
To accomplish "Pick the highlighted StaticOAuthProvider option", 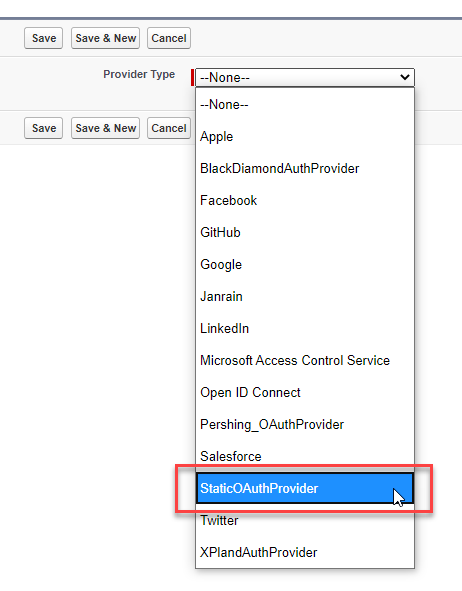I will [305, 488].
